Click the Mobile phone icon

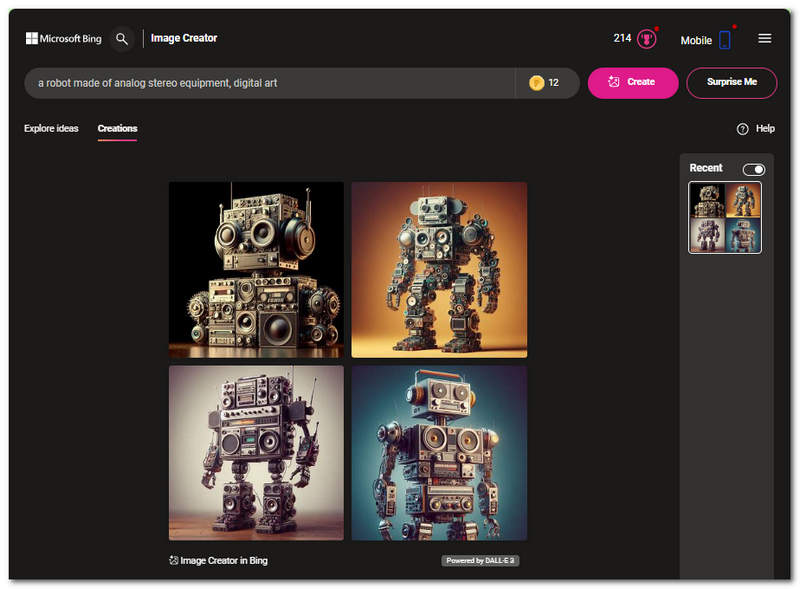point(725,40)
